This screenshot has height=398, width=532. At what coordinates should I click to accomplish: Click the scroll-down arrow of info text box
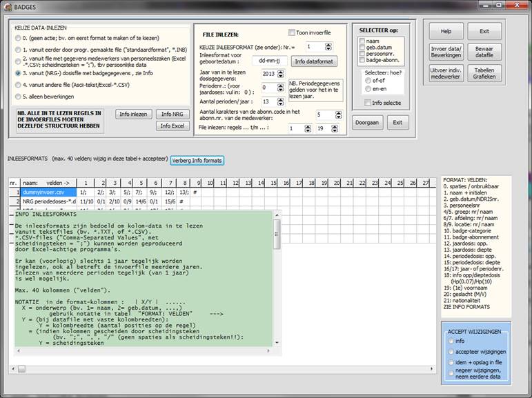tap(277, 343)
